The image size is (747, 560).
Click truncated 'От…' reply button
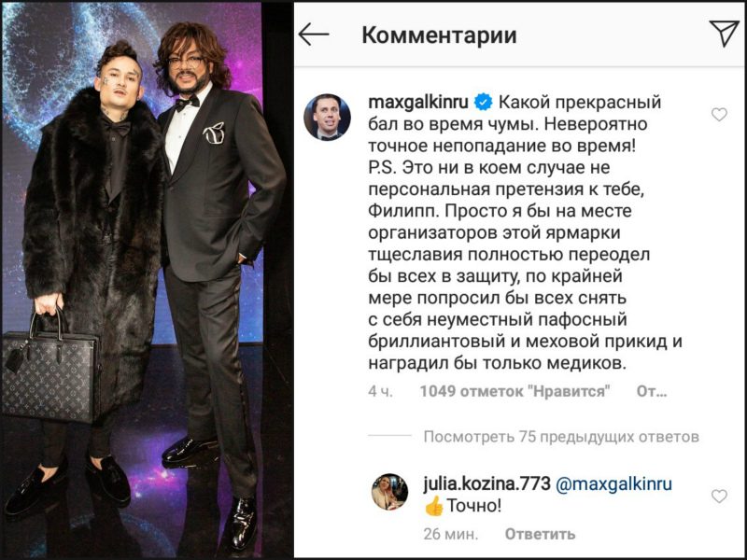(651, 391)
